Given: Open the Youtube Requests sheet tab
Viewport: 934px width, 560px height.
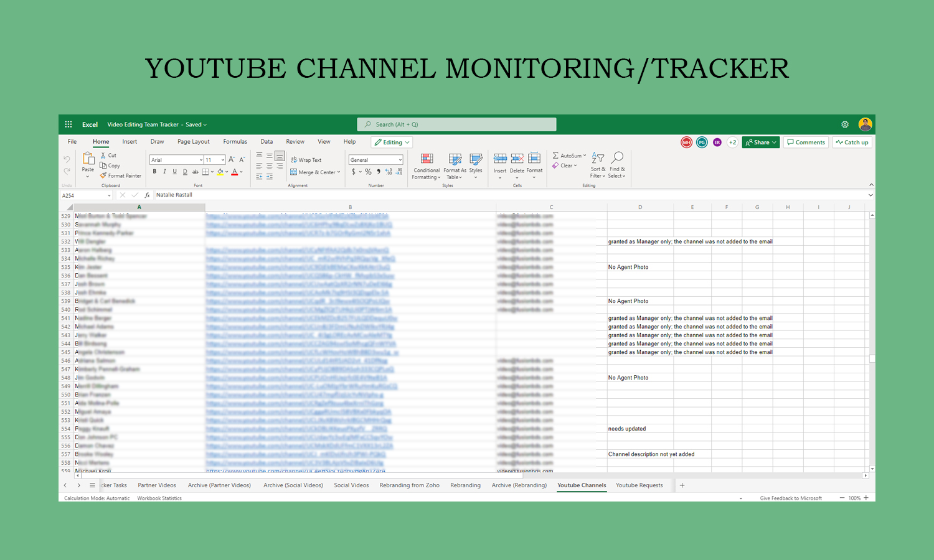Looking at the screenshot, I should tap(639, 485).
